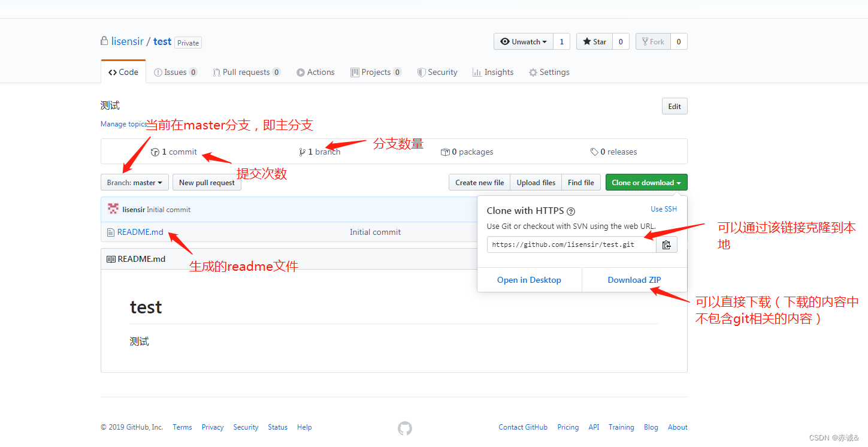The width and height of the screenshot is (868, 447).
Task: Open the Pull requests tab
Action: [x=247, y=72]
